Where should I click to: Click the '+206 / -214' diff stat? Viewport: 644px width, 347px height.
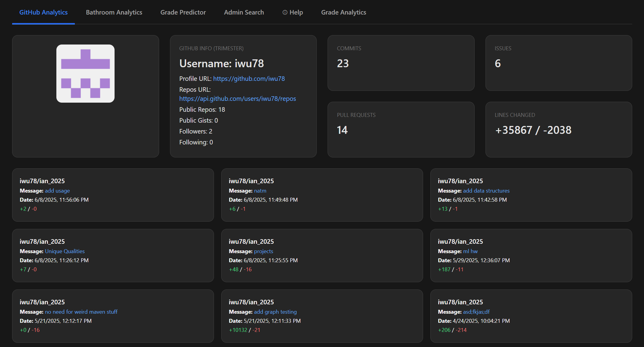(x=452, y=330)
